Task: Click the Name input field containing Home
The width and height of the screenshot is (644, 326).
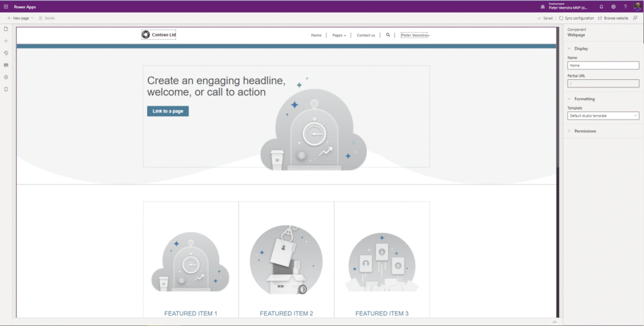Action: coord(603,65)
